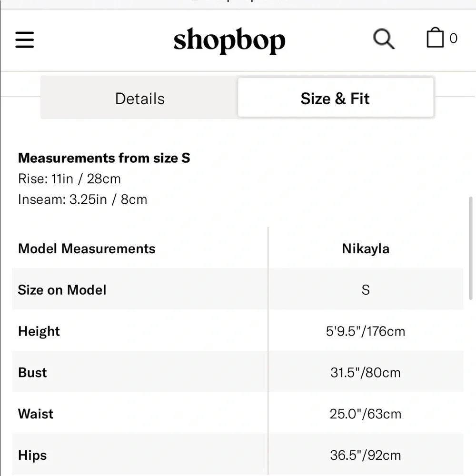This screenshot has width=476, height=476.
Task: Click the Waist row label
Action: pyautogui.click(x=36, y=414)
